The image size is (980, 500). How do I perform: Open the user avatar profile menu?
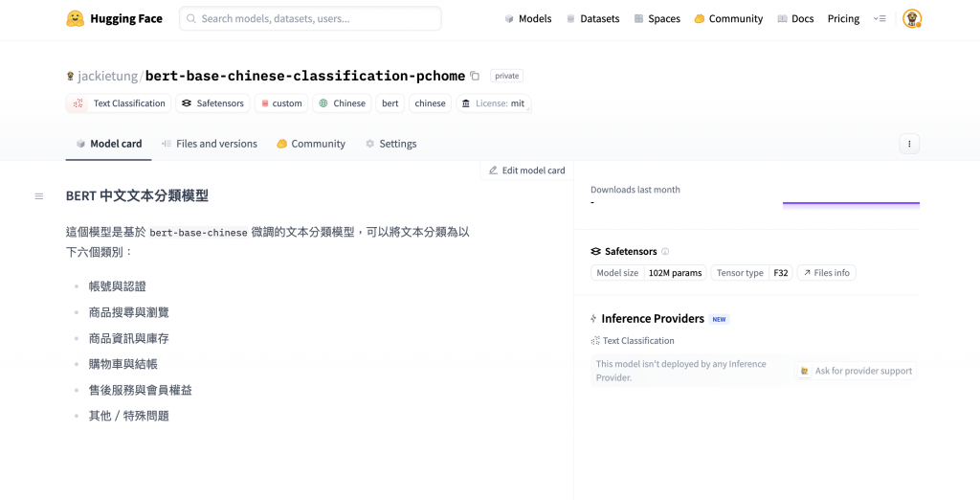pyautogui.click(x=912, y=19)
